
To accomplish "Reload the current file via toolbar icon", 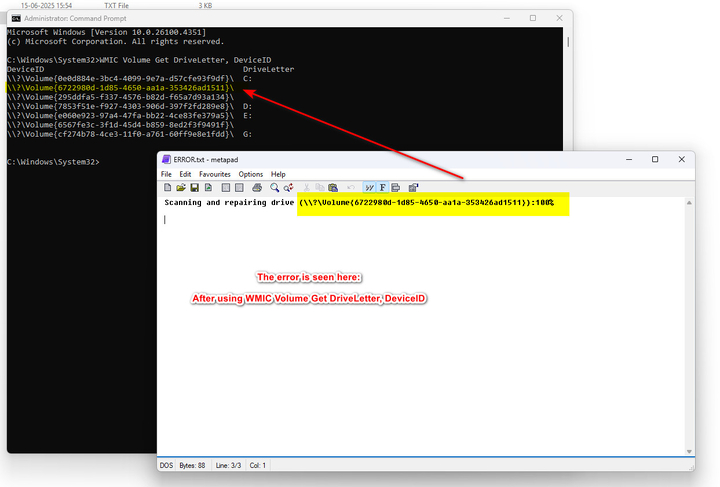I will click(x=208, y=187).
